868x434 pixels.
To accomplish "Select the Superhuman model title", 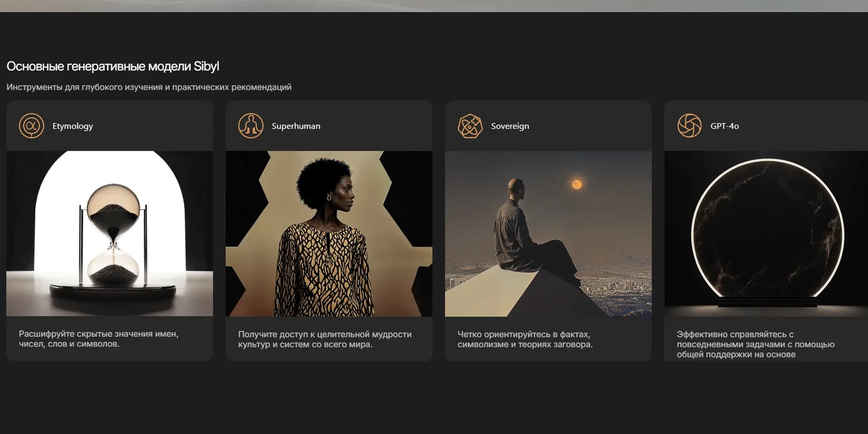I will pos(296,126).
